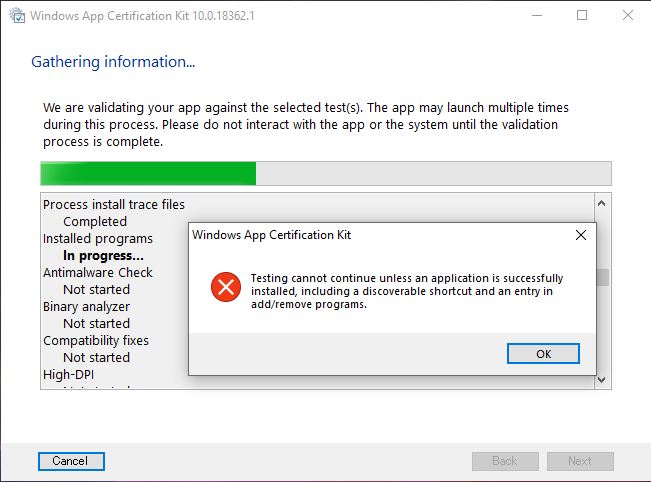
Task: Click the test list scrollbar thumb
Action: tap(602, 277)
